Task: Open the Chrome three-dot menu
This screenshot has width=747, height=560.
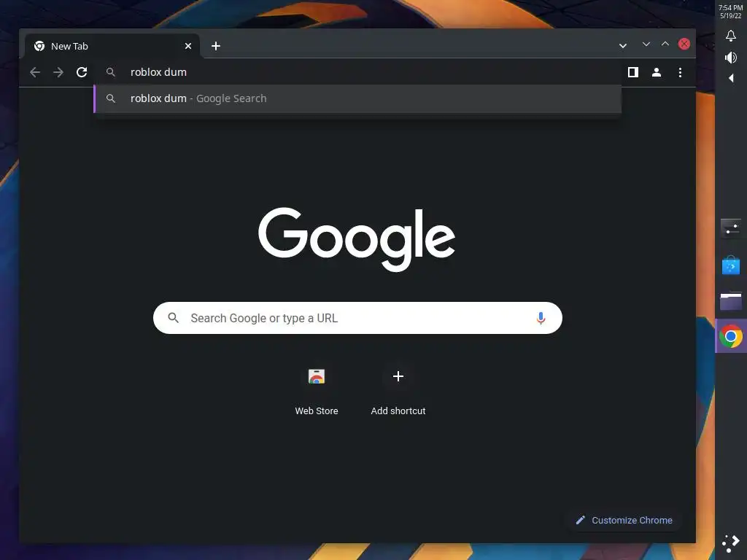Action: click(681, 72)
